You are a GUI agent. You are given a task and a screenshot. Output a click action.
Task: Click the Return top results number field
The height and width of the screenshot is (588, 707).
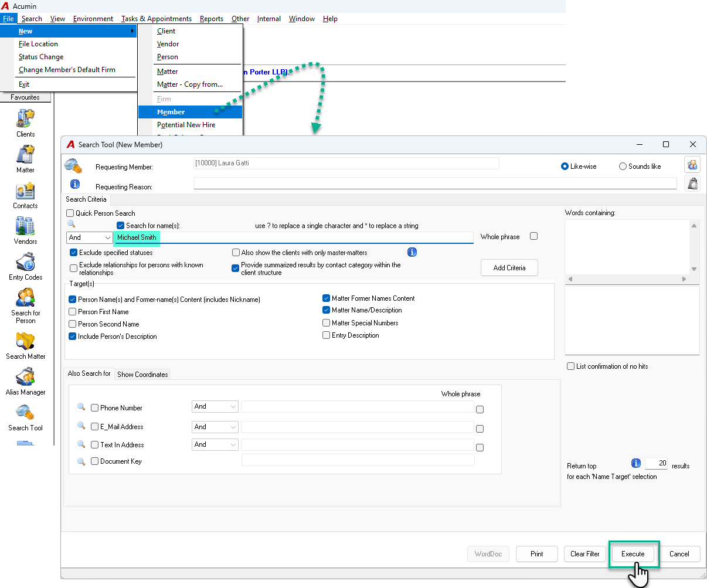[x=656, y=463]
